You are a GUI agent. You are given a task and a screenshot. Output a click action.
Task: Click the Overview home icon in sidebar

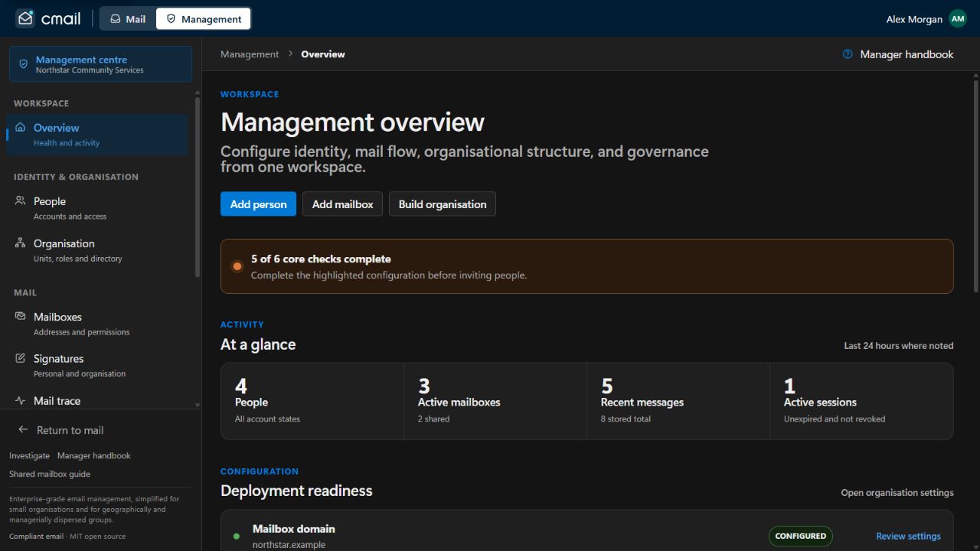click(x=20, y=128)
